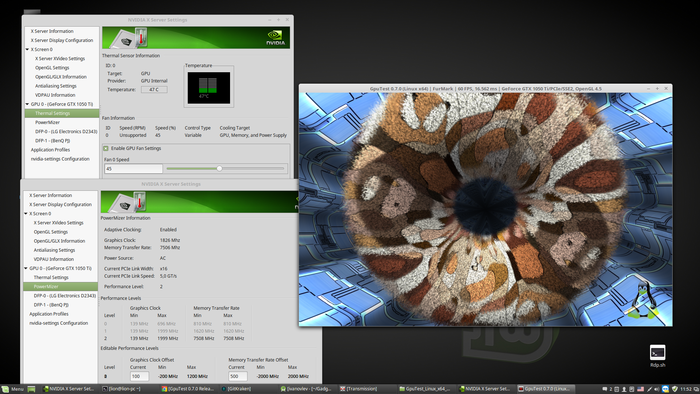
Task: Click the Memory Transfer Rate Offset field showing 500
Action: pos(238,376)
